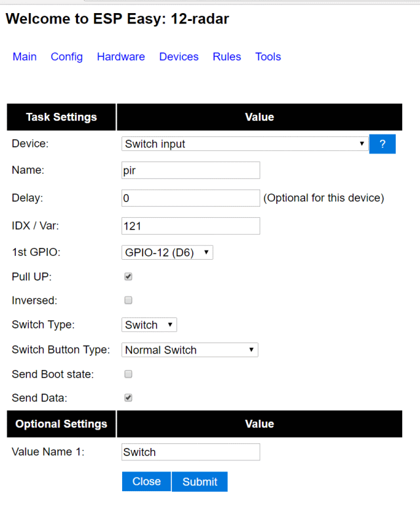The height and width of the screenshot is (507, 420).
Task: Click the 'Switch Type:' label
Action: click(43, 324)
